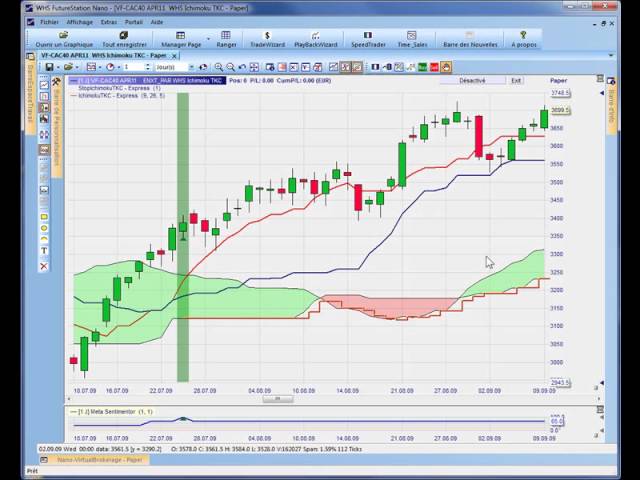Open the clock period type dropdown
The width and height of the screenshot is (640, 480).
pyautogui.click(x=119, y=67)
